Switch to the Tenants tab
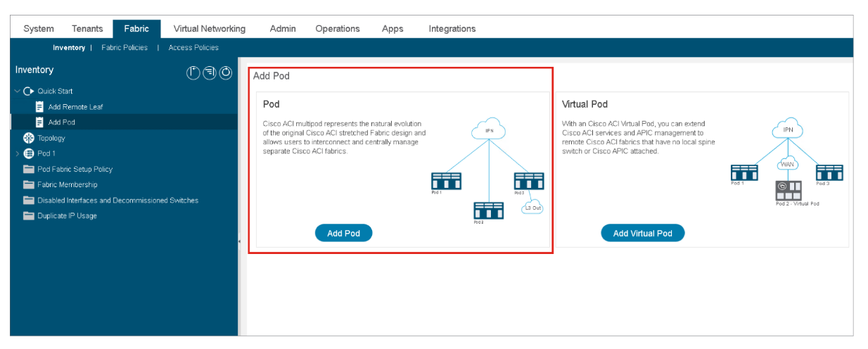The height and width of the screenshot is (349, 868). tap(87, 29)
